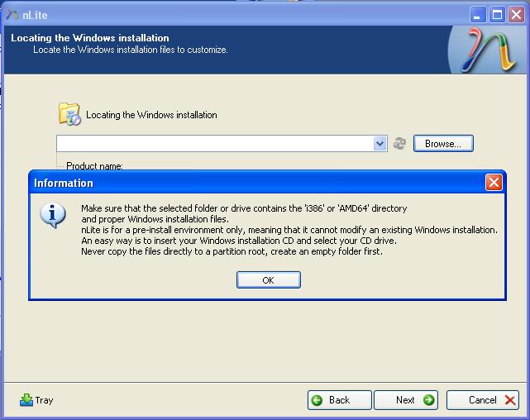Close the Information dialog with red X
Screen dimensions: 530x420
(x=494, y=183)
